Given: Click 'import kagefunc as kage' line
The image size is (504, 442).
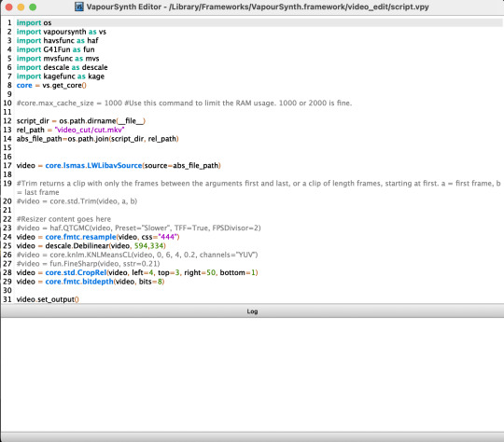Looking at the screenshot, I should 61,76.
